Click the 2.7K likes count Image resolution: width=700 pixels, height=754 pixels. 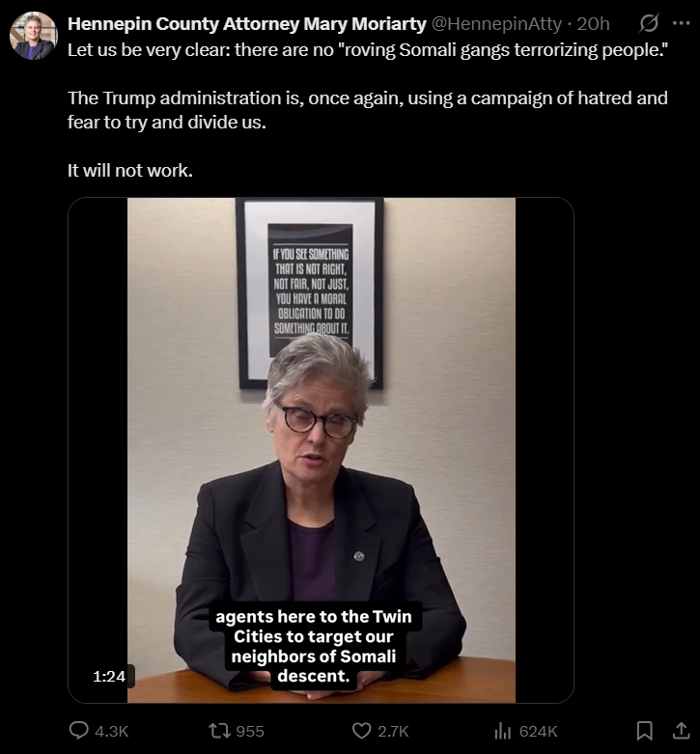coord(393,732)
